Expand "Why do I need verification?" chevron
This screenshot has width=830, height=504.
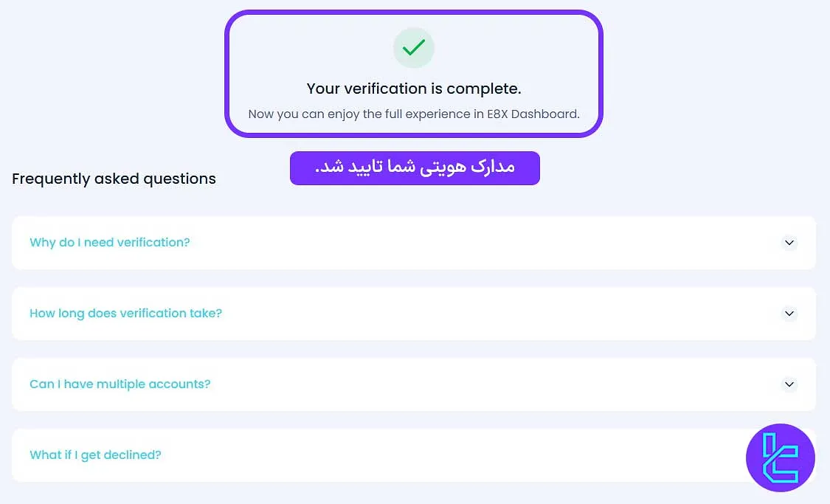[x=789, y=243]
